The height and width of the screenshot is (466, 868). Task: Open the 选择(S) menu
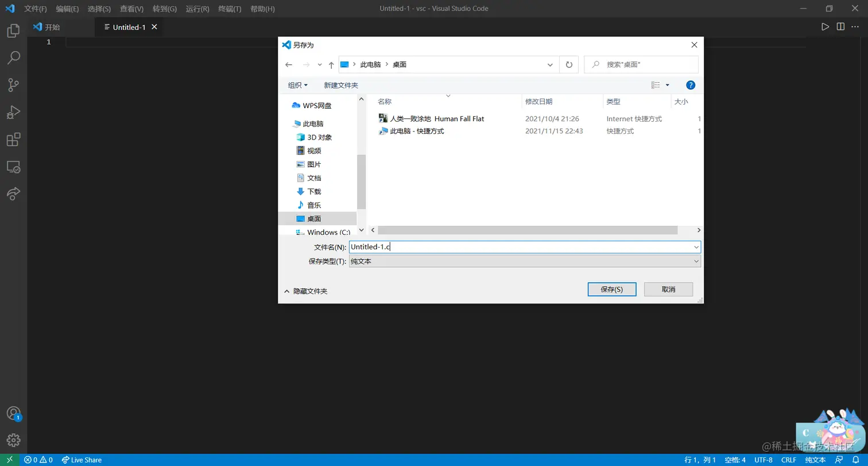pyautogui.click(x=99, y=9)
